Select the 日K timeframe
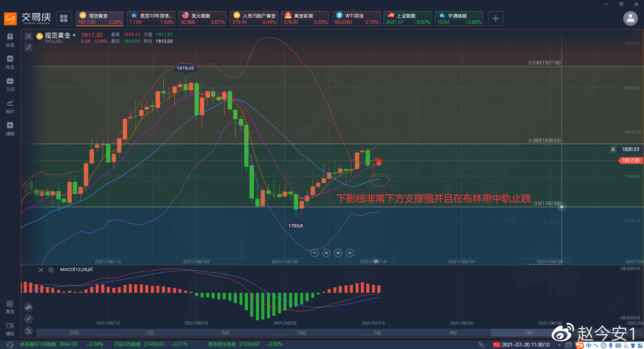Screen dimensions: 644x349 tap(529, 332)
